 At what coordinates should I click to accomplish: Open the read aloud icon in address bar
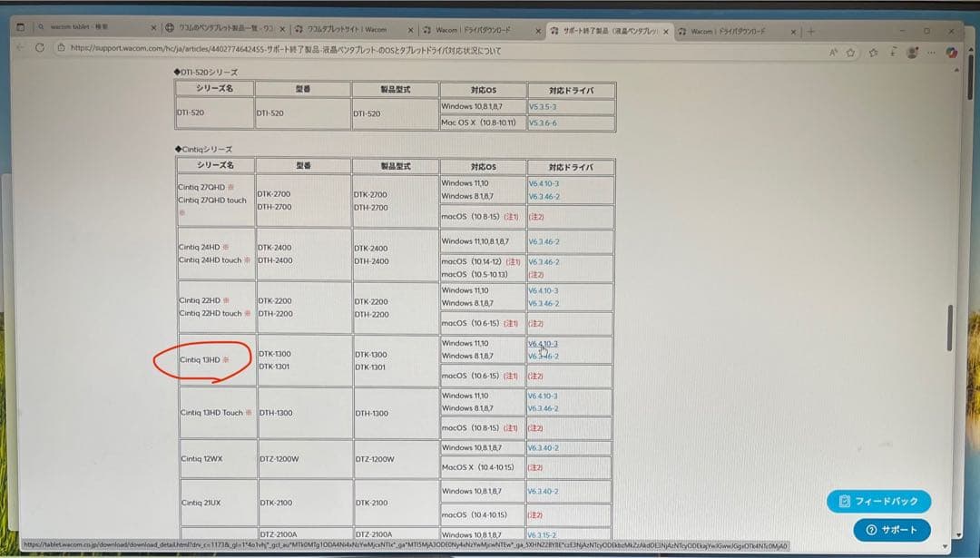pyautogui.click(x=833, y=53)
